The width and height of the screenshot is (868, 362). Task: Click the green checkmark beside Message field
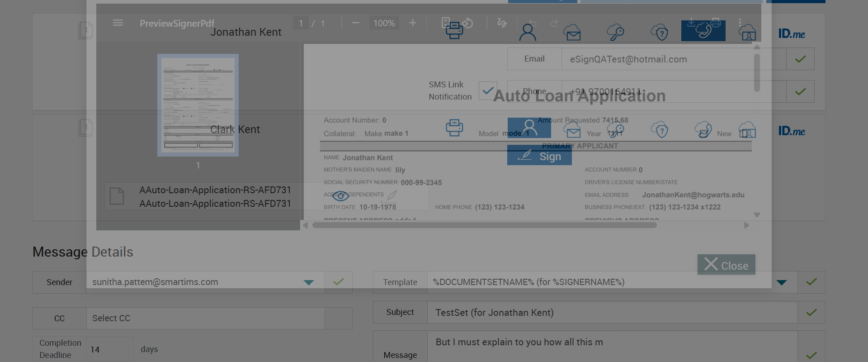pyautogui.click(x=811, y=355)
